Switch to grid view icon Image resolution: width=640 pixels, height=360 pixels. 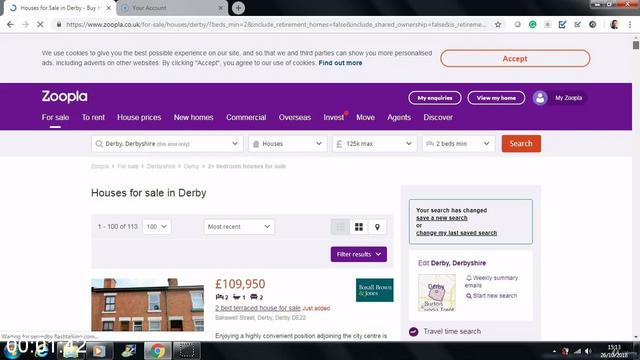(x=359, y=227)
